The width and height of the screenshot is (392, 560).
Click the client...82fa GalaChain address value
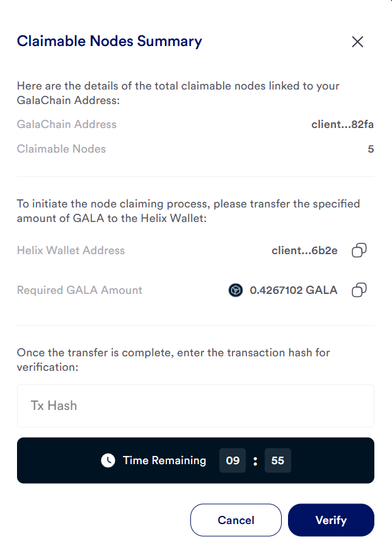coord(342,124)
